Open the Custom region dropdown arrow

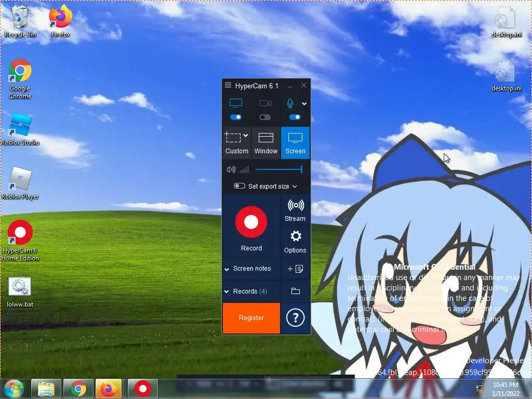click(246, 136)
